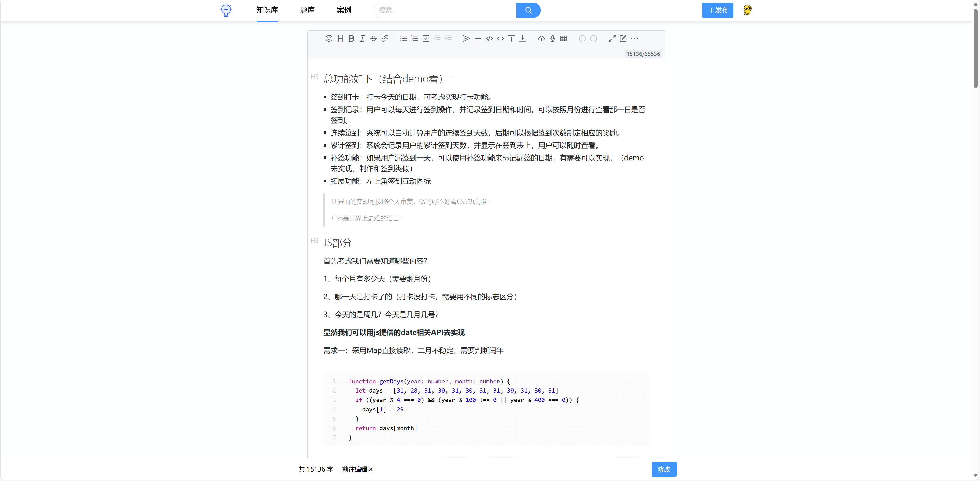Insert a table
Viewport: 980px width, 481px height.
[563, 38]
